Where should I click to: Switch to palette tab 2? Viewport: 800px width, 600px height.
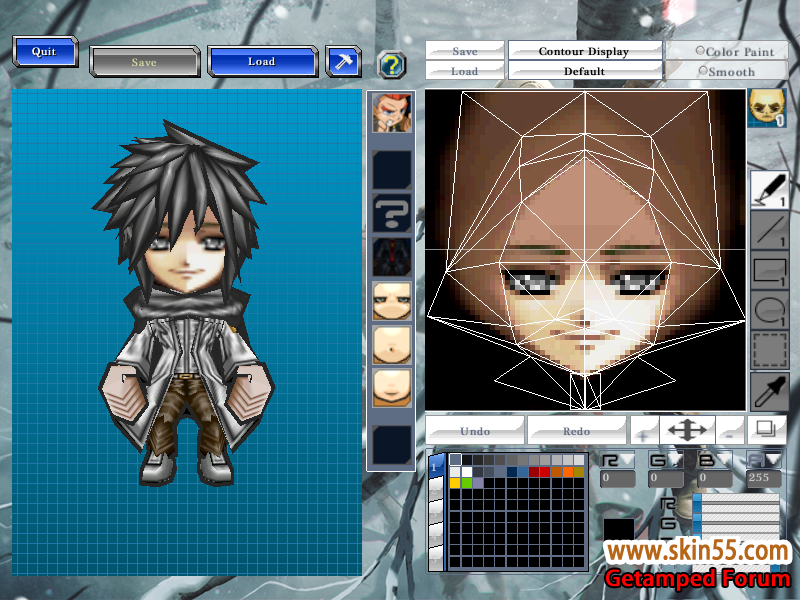[x=436, y=491]
